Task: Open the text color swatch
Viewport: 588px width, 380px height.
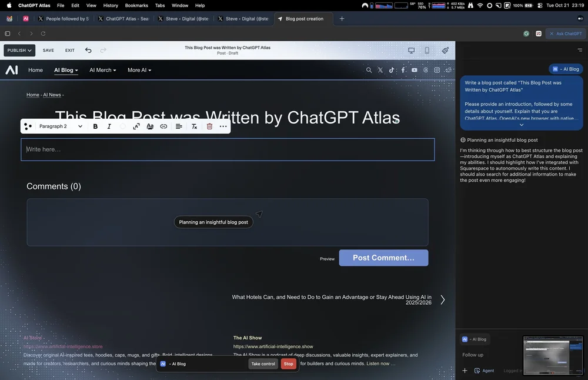Action: click(123, 126)
